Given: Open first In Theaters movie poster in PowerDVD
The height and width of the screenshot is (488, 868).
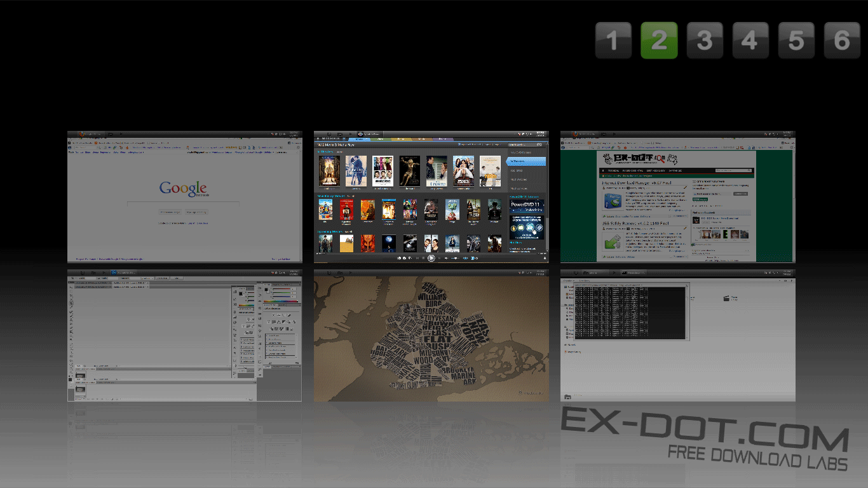Looking at the screenshot, I should coord(329,172).
